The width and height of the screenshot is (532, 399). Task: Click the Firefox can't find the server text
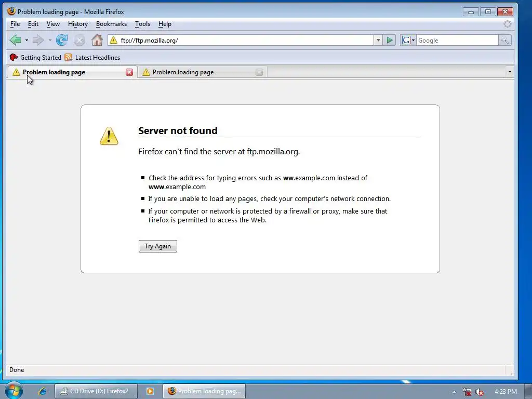(219, 152)
